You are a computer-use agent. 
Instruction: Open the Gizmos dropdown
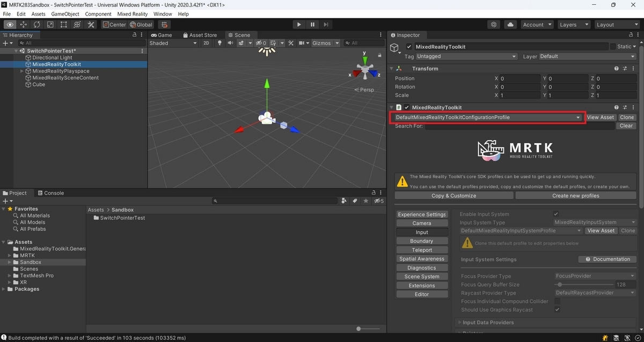pyautogui.click(x=326, y=43)
